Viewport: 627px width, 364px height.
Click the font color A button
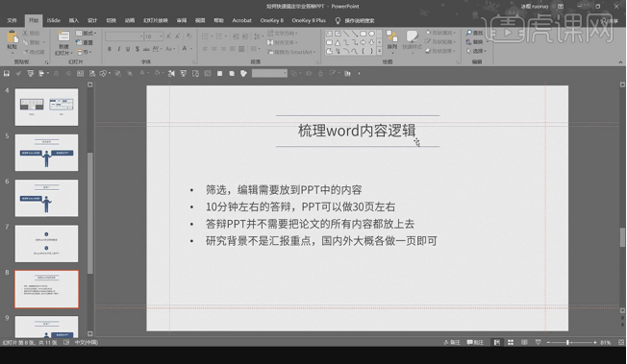pos(185,49)
